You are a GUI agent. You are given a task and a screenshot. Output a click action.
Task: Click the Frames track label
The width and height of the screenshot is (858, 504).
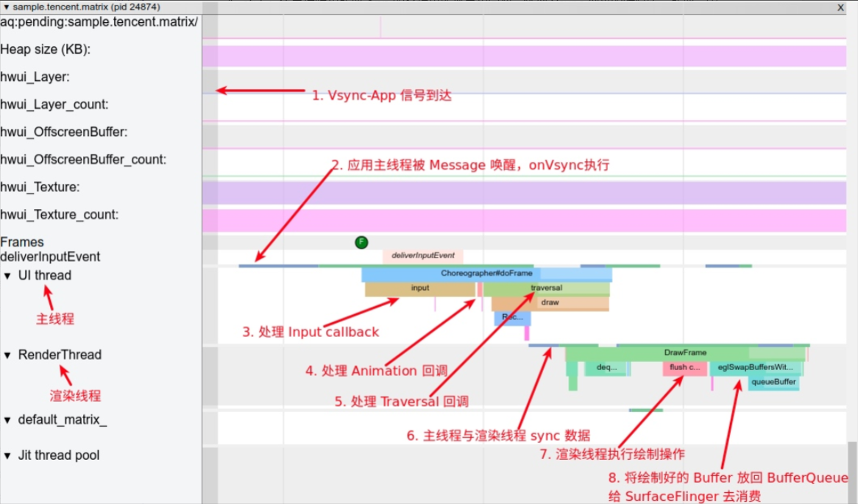pos(22,241)
